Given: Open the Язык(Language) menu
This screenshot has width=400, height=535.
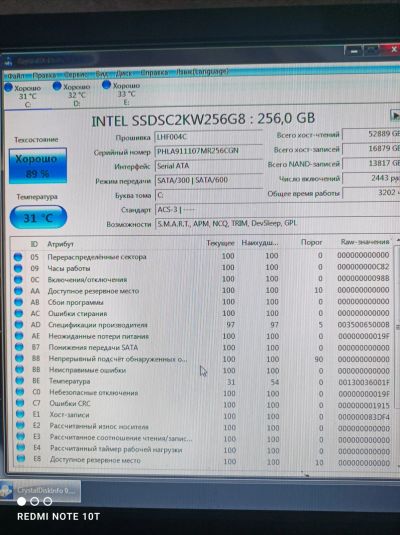Looking at the screenshot, I should click(x=202, y=72).
